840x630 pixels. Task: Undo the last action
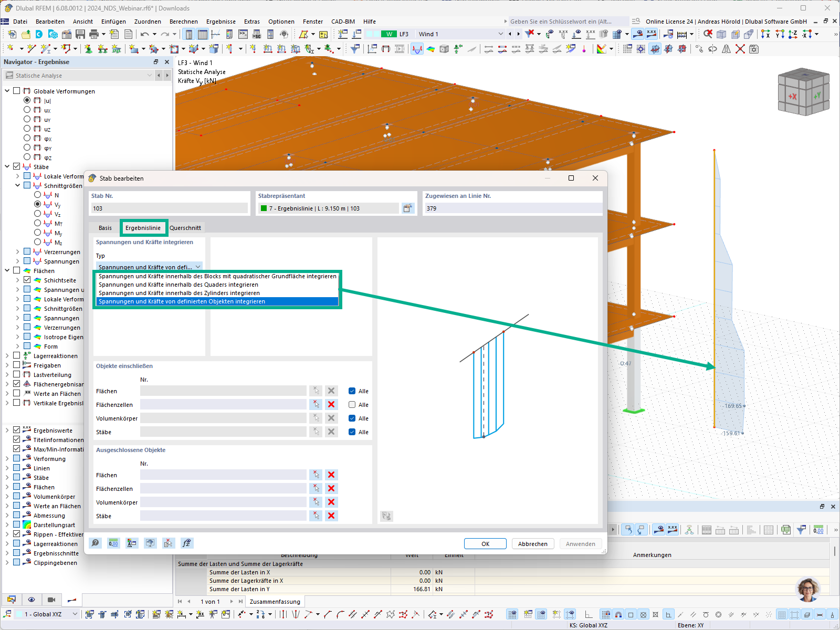pos(145,34)
